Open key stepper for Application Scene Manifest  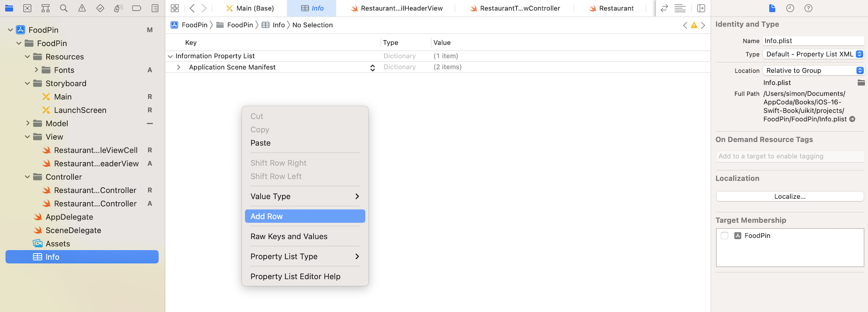[x=373, y=68]
